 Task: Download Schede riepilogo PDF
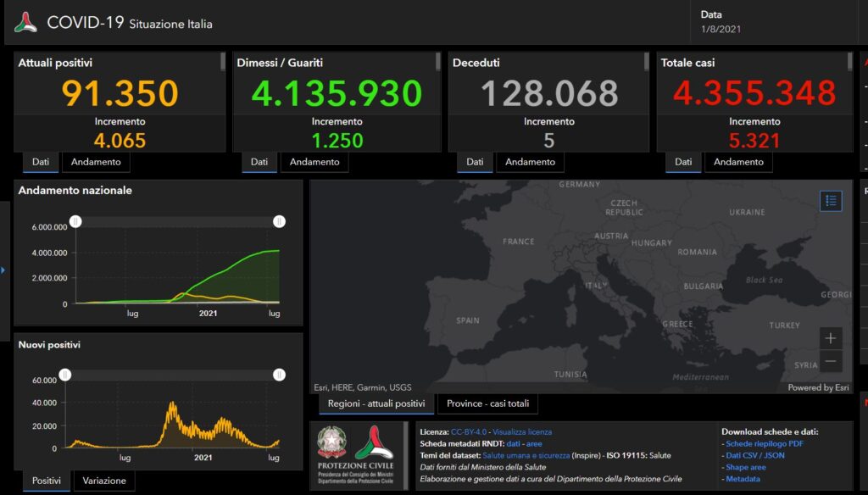point(764,443)
